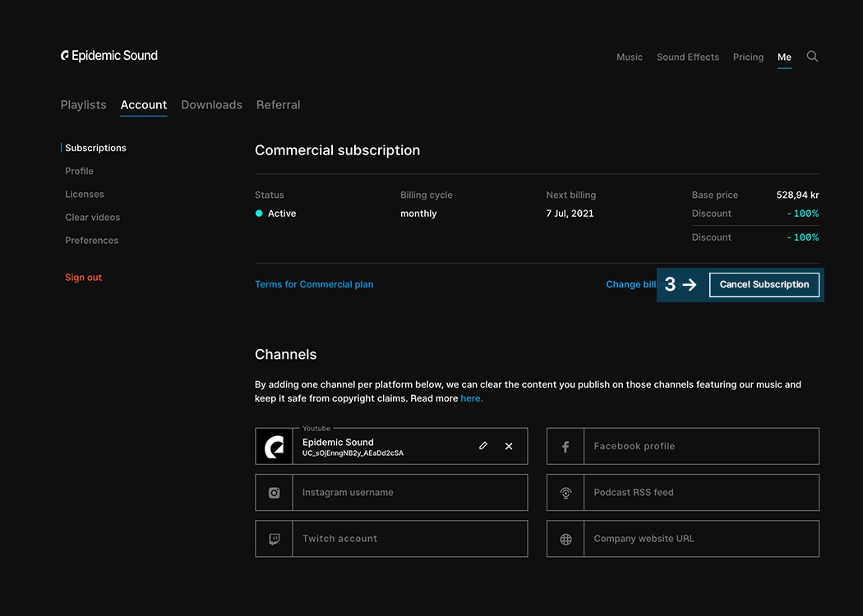Click the Instagram username field
The width and height of the screenshot is (863, 616).
click(409, 493)
